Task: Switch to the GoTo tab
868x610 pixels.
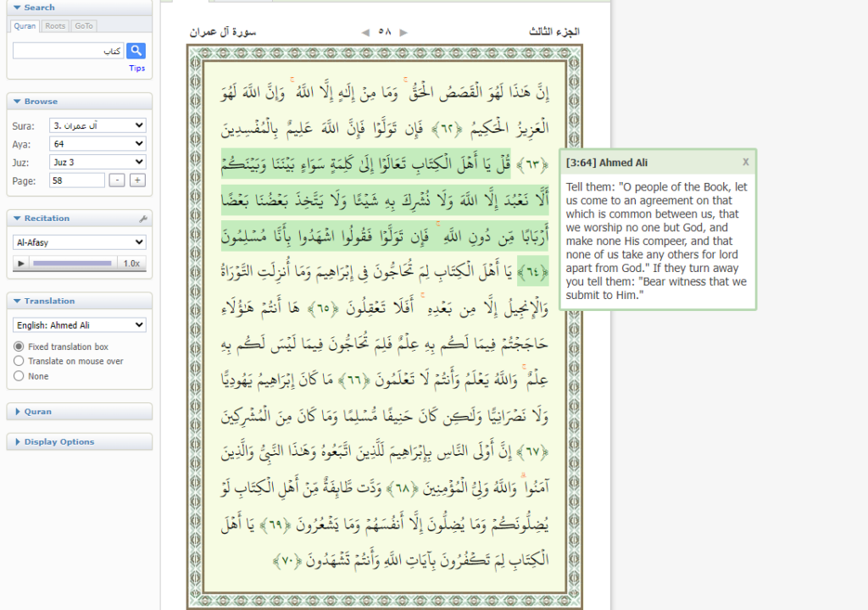Action: coord(84,26)
